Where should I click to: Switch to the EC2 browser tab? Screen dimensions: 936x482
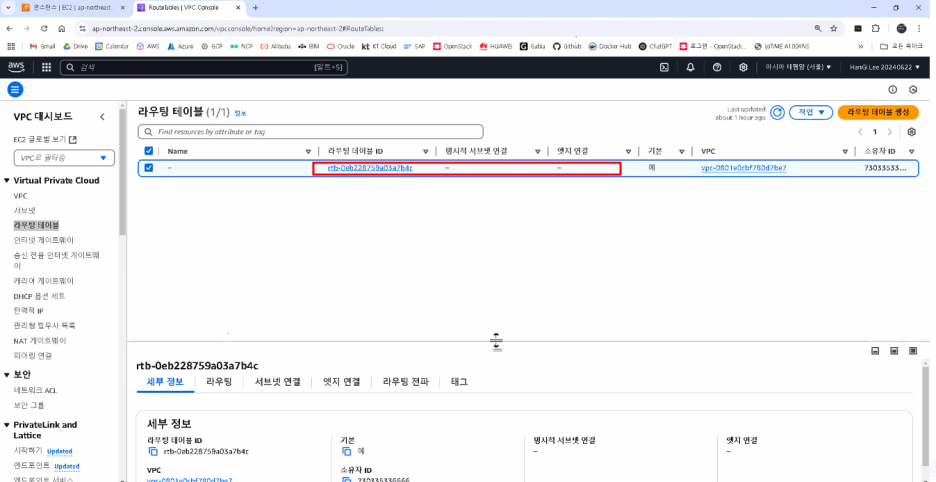point(72,8)
